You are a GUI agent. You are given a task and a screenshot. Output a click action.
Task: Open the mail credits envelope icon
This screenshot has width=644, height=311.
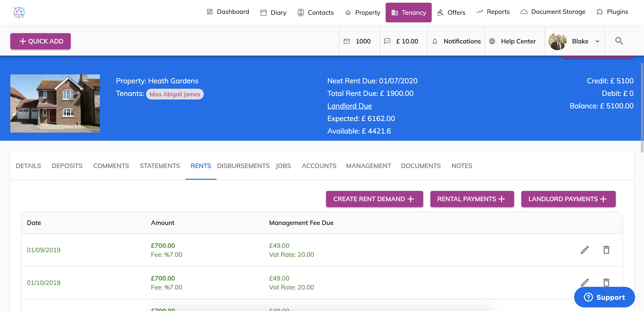tap(346, 41)
